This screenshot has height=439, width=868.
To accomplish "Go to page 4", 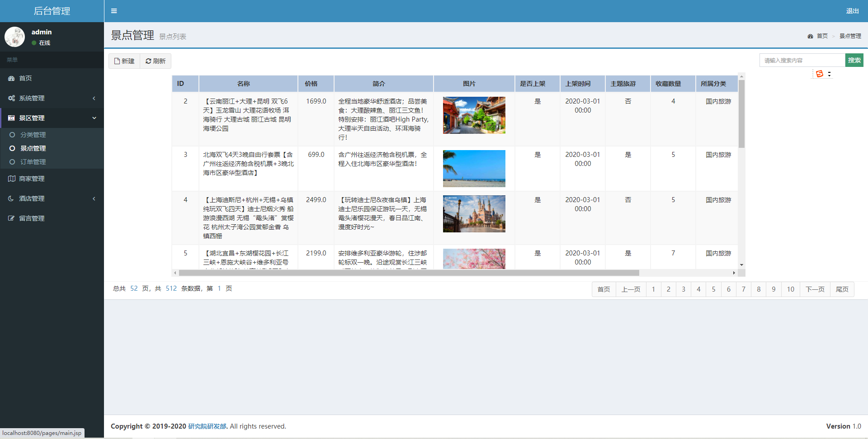I will (x=698, y=289).
